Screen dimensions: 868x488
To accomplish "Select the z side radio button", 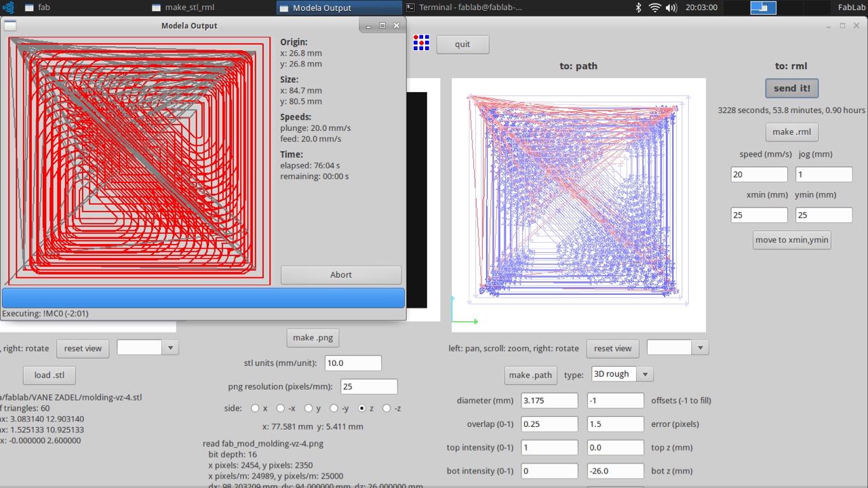I will [x=362, y=408].
